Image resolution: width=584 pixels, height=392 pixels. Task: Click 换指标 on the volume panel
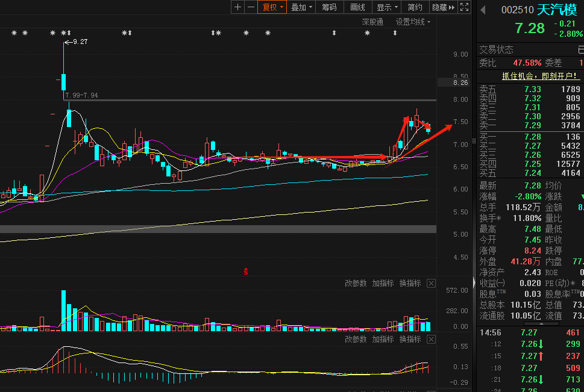tap(410, 284)
